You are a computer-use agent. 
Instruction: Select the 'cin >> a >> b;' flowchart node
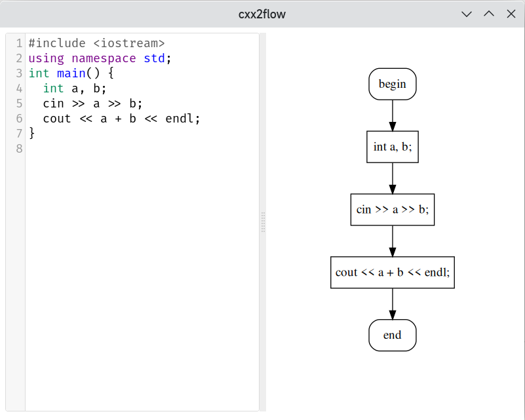click(393, 210)
